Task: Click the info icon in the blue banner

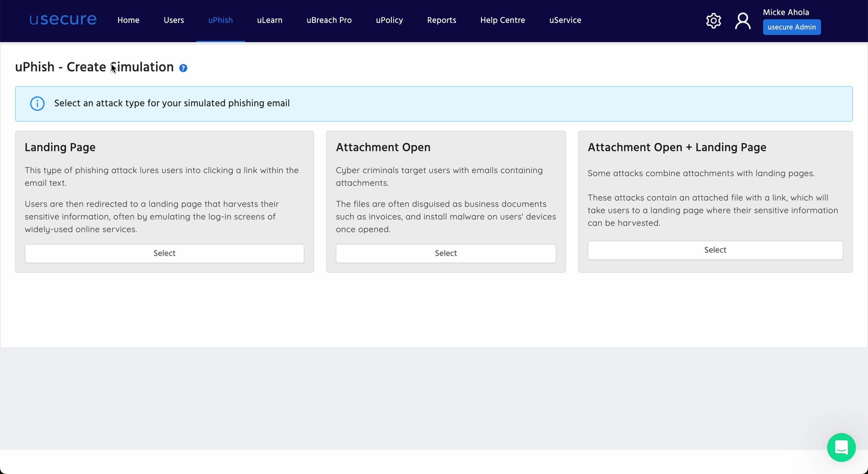Action: (37, 103)
